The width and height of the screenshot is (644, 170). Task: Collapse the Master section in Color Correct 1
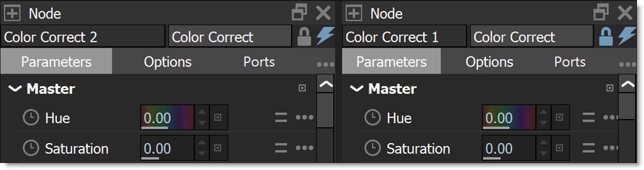point(356,89)
